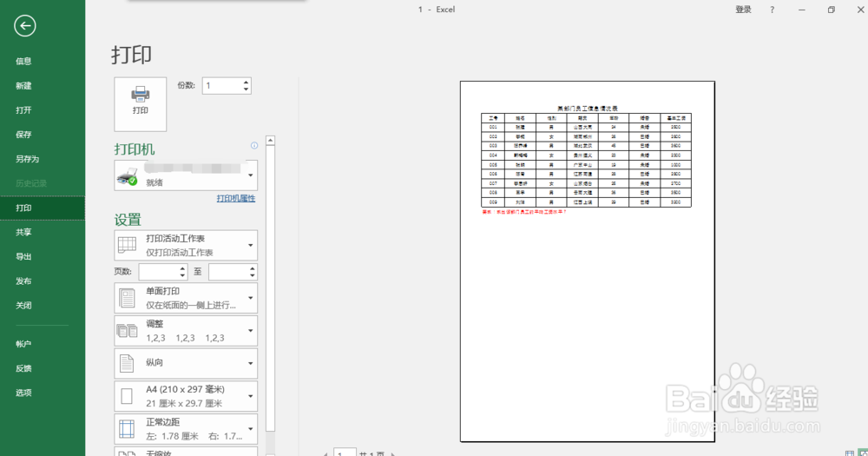Click the printer device icon with checkmark
Screen dimensions: 868x456
[128, 175]
